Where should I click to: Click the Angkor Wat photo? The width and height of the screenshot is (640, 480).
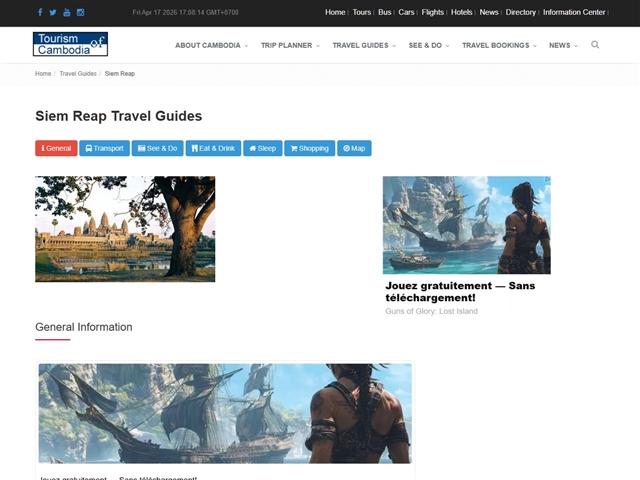tap(125, 229)
